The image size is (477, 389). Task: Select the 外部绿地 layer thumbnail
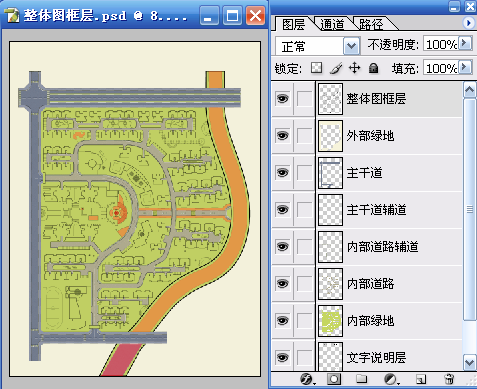tap(330, 136)
